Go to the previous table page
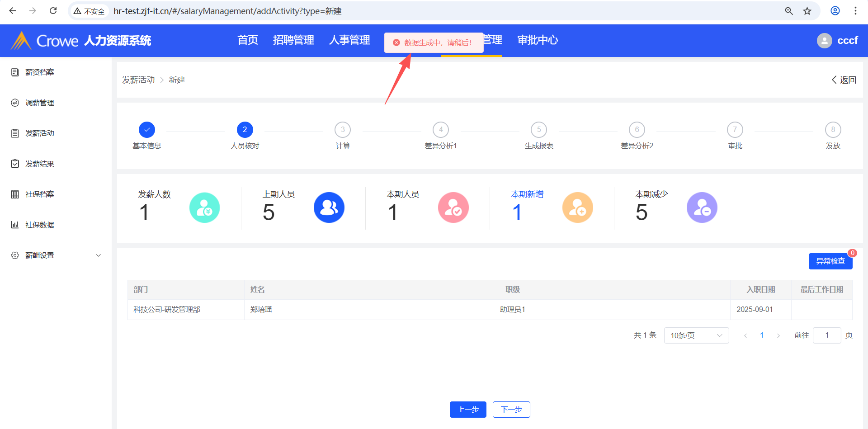868x429 pixels. [745, 335]
